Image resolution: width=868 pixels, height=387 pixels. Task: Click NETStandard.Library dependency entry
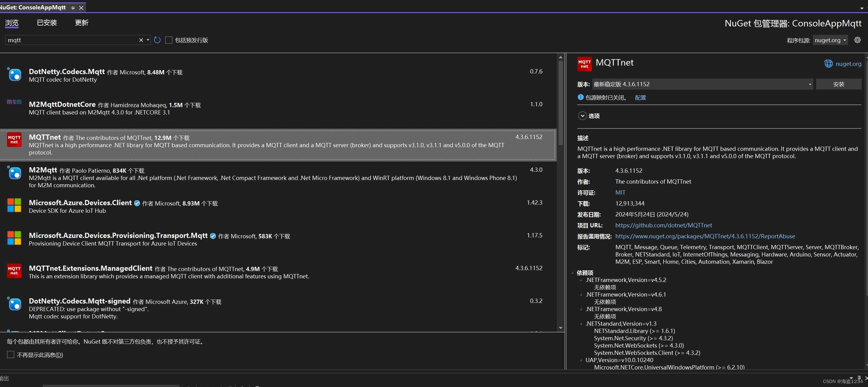(635, 331)
